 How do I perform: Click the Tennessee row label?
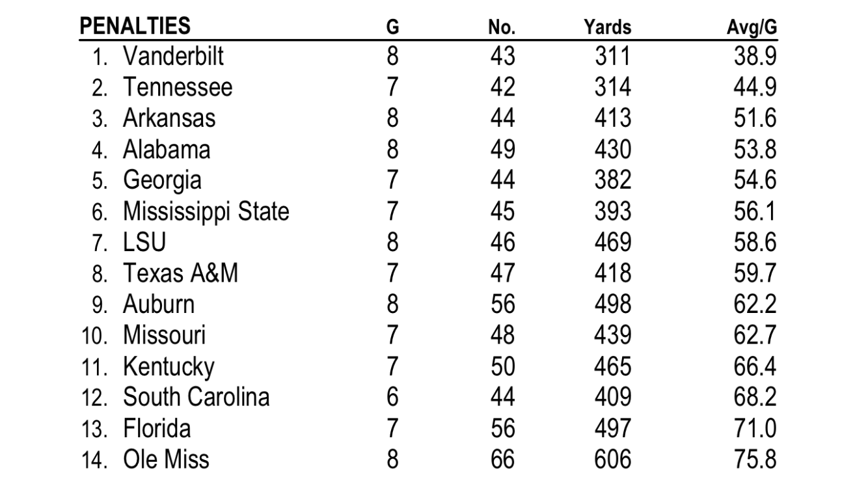click(178, 88)
